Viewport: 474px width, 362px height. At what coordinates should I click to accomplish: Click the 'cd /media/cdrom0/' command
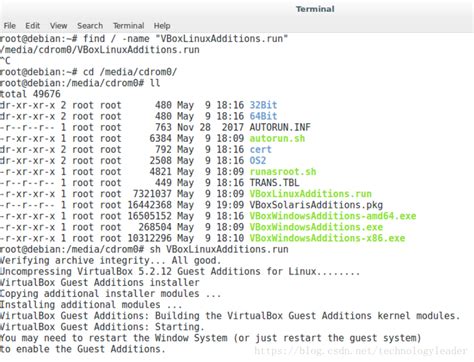130,72
